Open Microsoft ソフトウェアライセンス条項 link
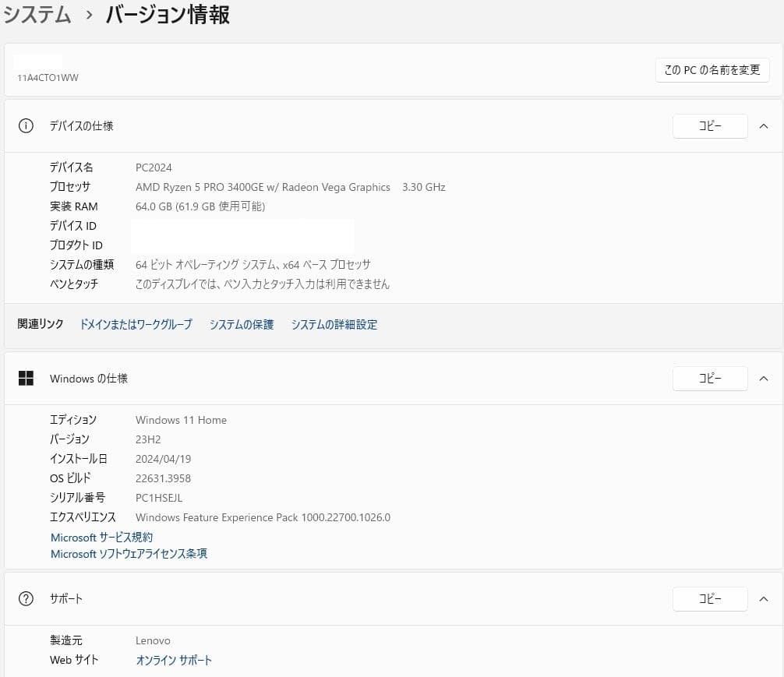This screenshot has width=784, height=677. (x=129, y=554)
